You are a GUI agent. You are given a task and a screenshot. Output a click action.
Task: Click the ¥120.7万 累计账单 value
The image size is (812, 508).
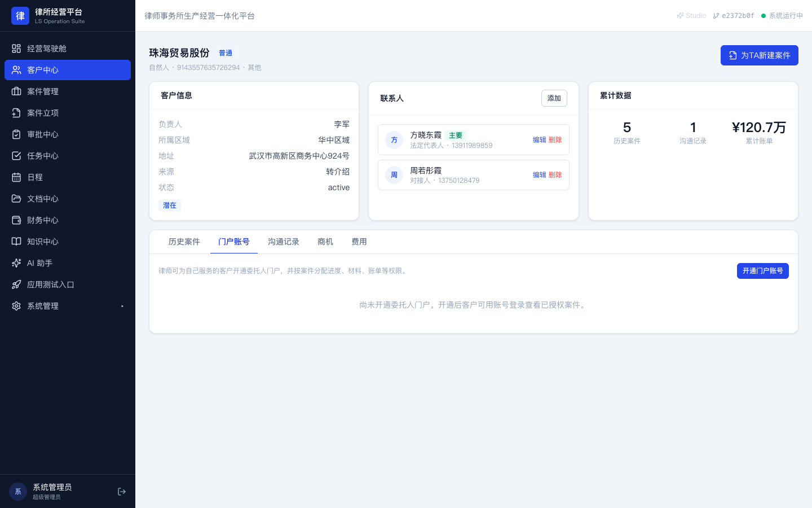point(759,128)
